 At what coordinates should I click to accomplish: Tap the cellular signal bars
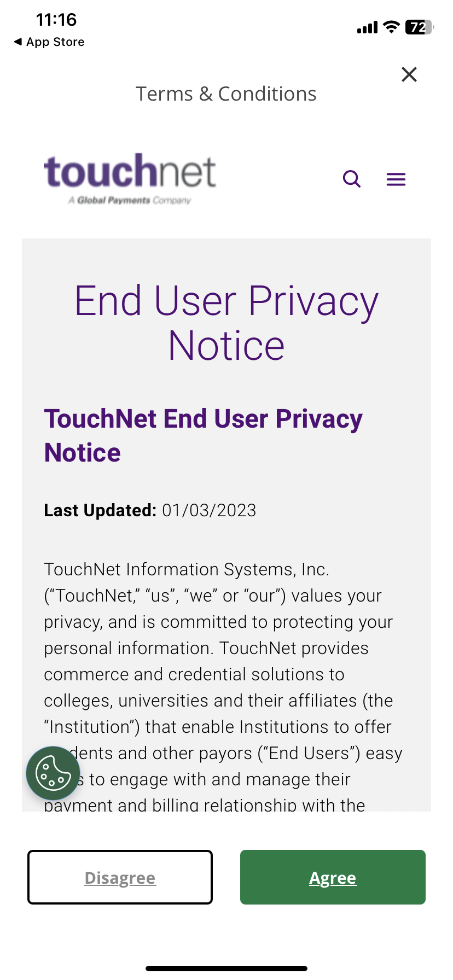(x=367, y=27)
